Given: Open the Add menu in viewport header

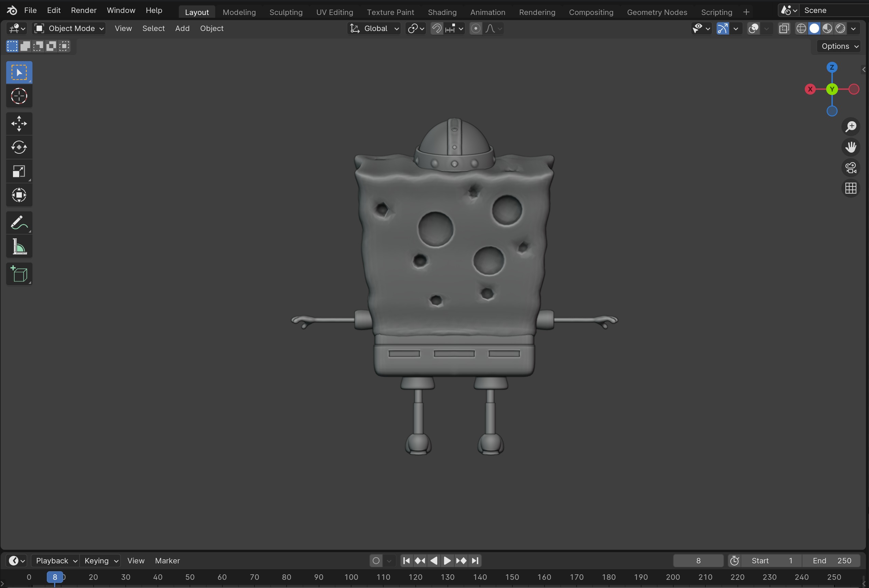Looking at the screenshot, I should click(182, 29).
